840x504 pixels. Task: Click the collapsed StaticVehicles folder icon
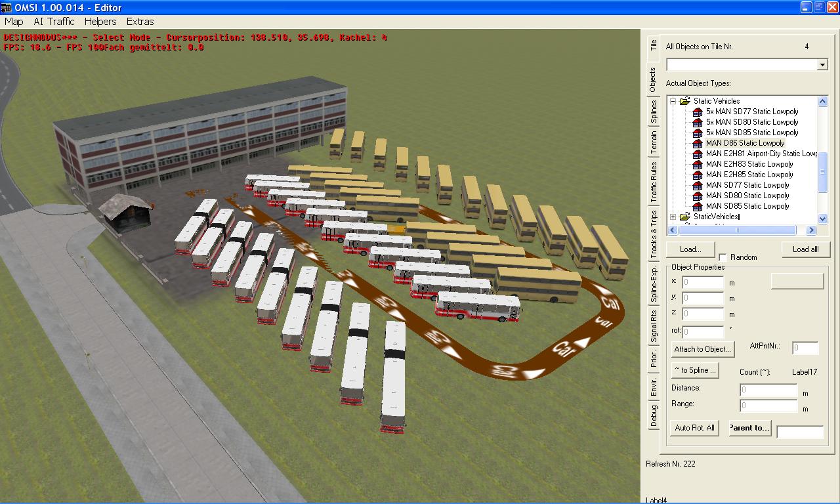pyautogui.click(x=685, y=217)
